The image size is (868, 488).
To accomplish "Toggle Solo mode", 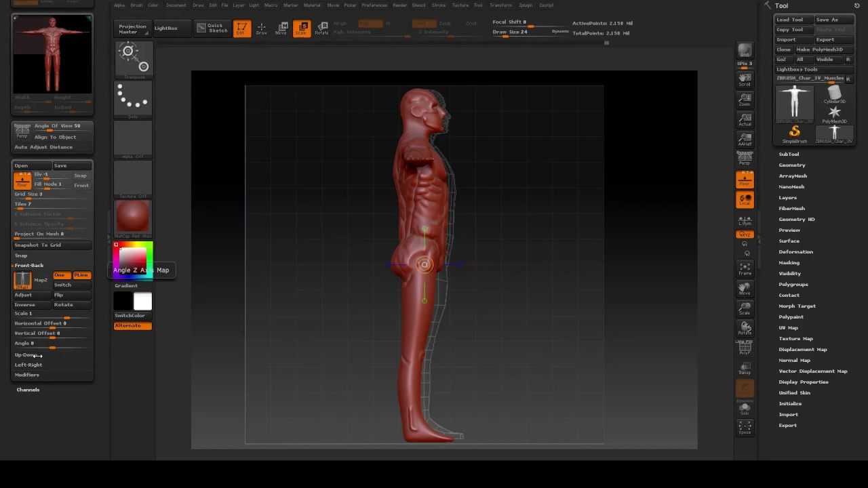I will point(745,409).
